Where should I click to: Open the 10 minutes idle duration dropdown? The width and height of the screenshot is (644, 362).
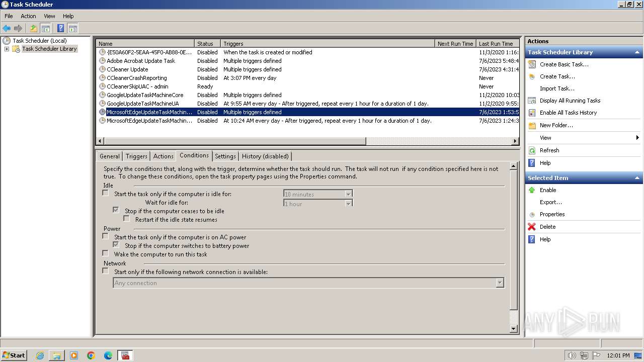coord(348,194)
